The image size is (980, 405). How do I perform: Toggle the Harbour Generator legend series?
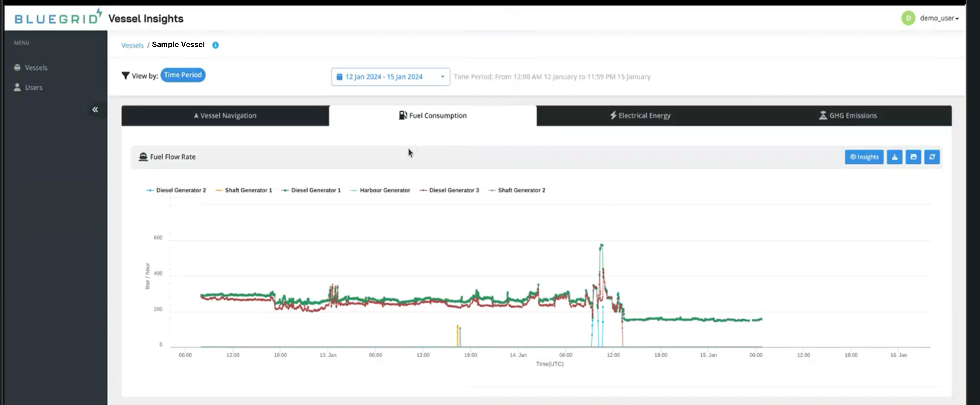click(380, 190)
